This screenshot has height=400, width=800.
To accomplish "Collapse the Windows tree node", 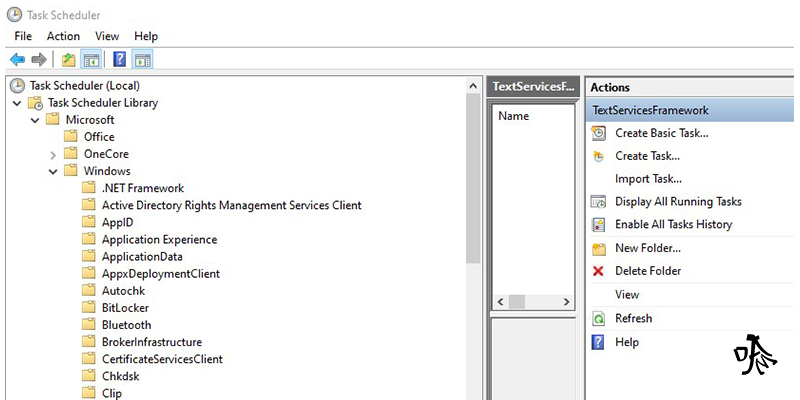I will pyautogui.click(x=53, y=172).
